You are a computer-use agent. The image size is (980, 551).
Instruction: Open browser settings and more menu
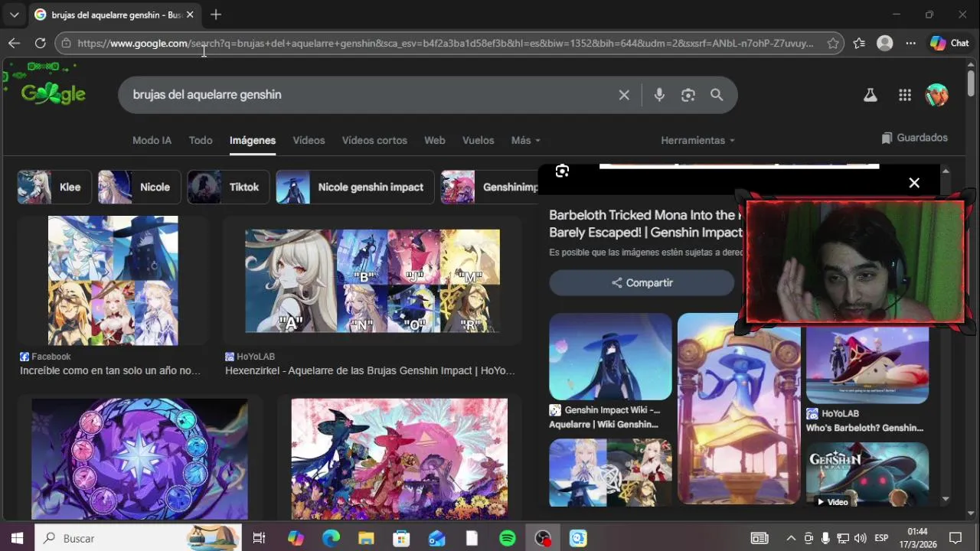pyautogui.click(x=910, y=44)
